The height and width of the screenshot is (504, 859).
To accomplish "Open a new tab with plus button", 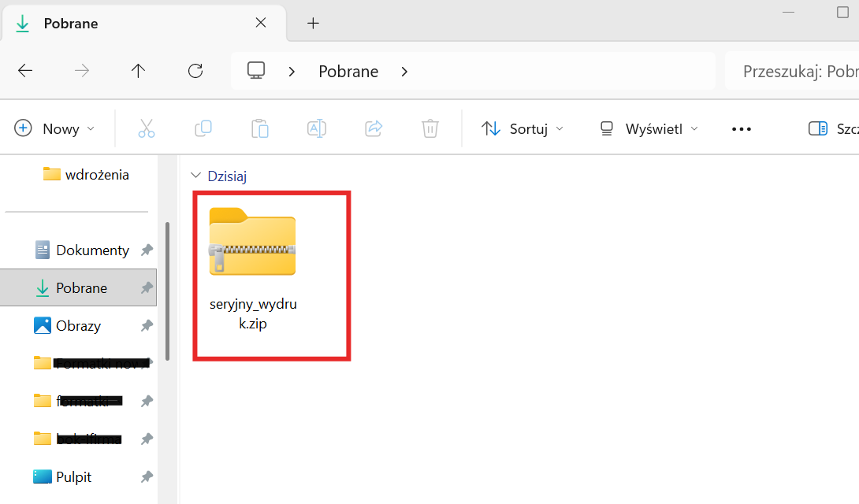I will click(x=313, y=24).
